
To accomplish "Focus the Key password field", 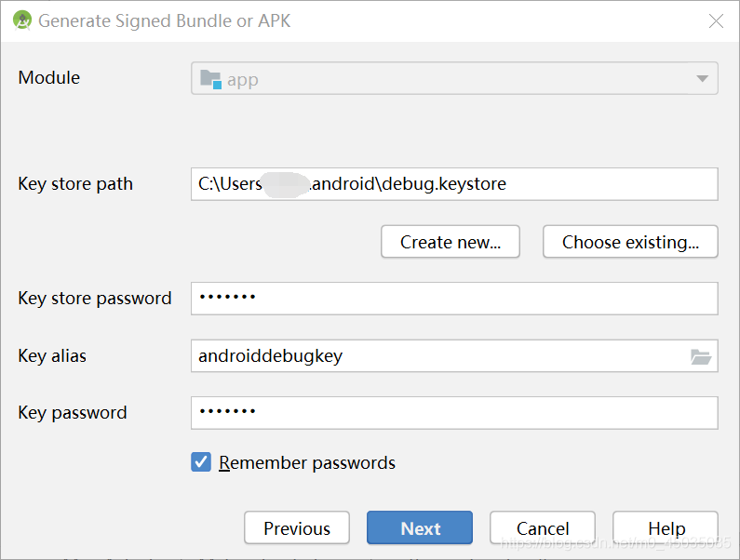I will pyautogui.click(x=454, y=413).
